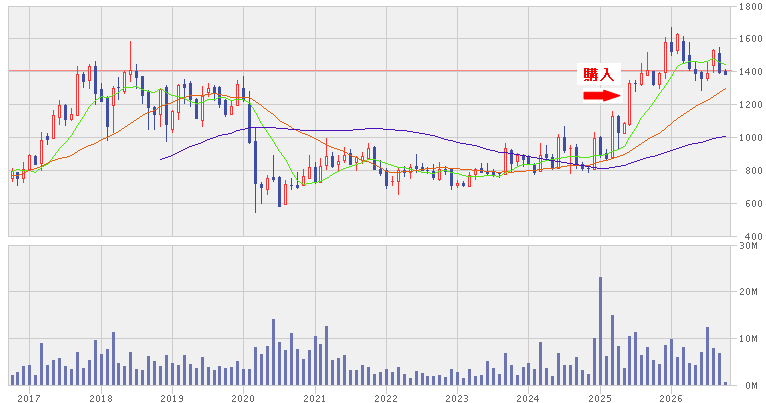Click the 2018 year label on the time axis

(101, 398)
